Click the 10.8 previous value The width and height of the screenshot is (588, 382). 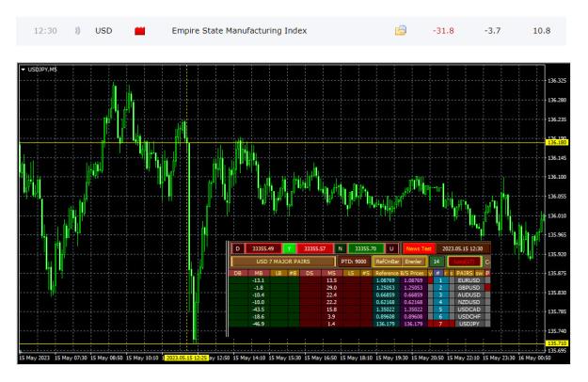click(542, 31)
